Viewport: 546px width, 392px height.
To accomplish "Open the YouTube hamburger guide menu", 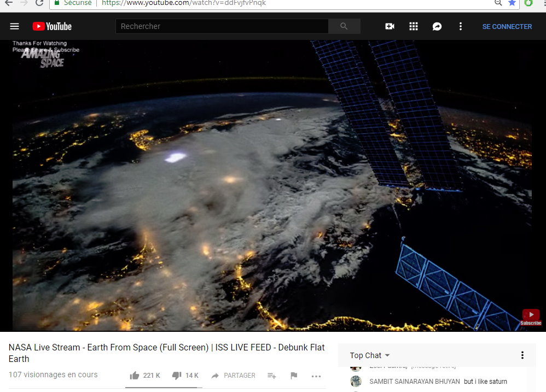I will tap(14, 26).
